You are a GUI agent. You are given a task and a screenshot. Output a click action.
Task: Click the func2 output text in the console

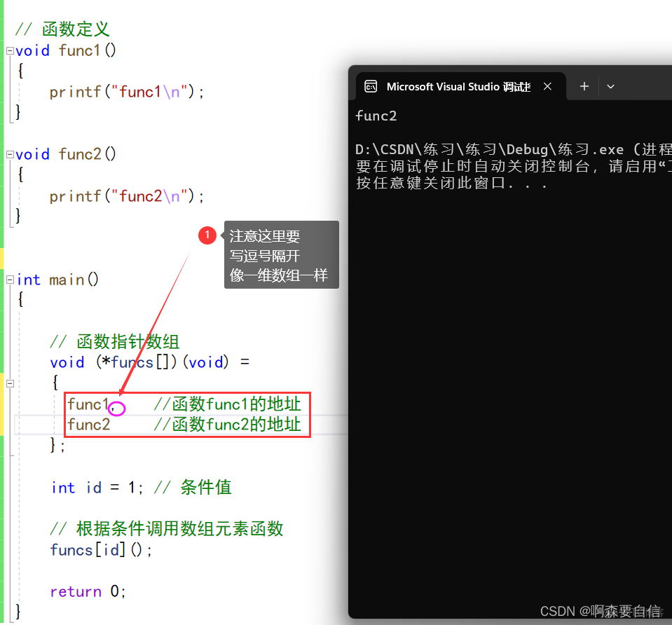[x=376, y=116]
